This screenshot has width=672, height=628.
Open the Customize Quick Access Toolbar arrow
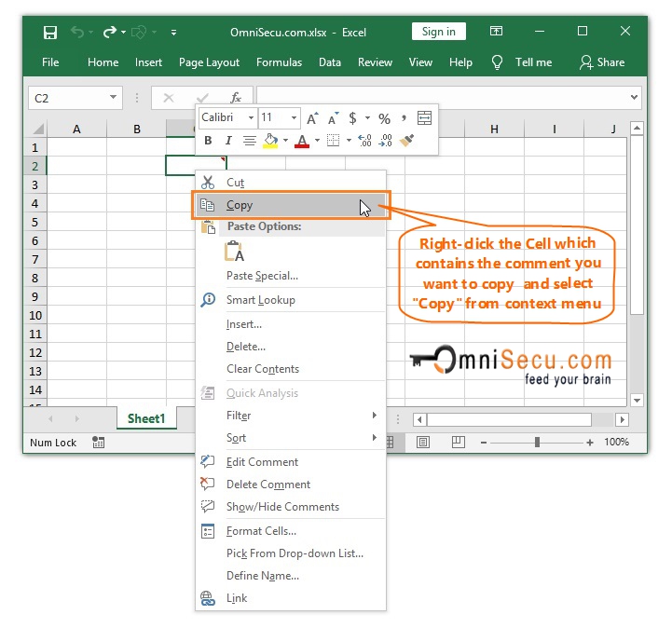(173, 33)
